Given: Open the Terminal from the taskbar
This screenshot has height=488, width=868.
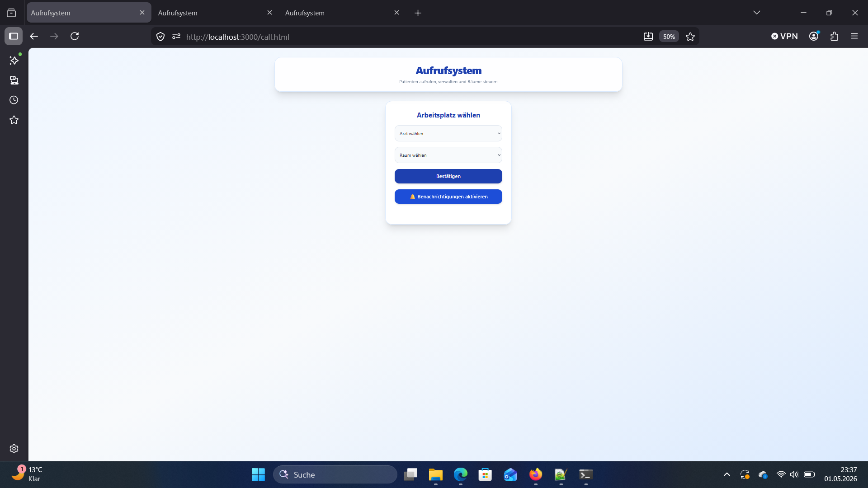Looking at the screenshot, I should pyautogui.click(x=586, y=474).
